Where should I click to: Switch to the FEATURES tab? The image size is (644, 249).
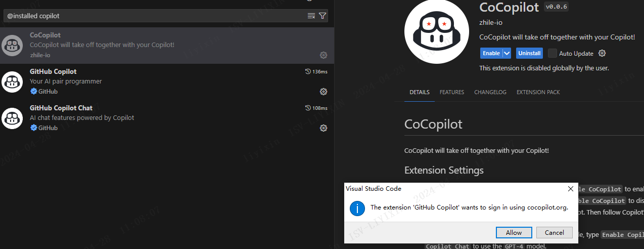click(452, 92)
